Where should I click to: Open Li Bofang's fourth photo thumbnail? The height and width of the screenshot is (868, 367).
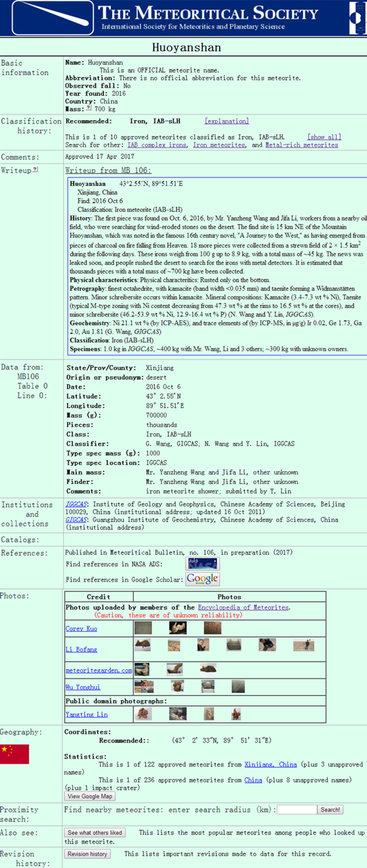pyautogui.click(x=234, y=645)
